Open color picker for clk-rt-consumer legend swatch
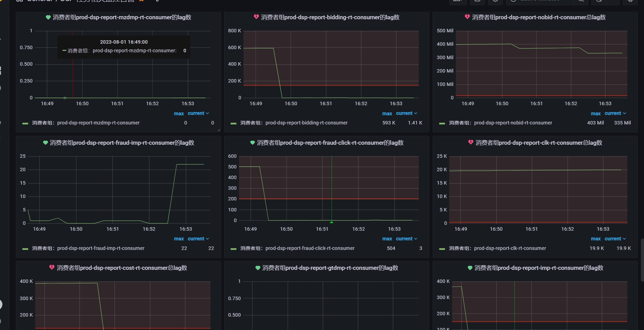 [442, 249]
